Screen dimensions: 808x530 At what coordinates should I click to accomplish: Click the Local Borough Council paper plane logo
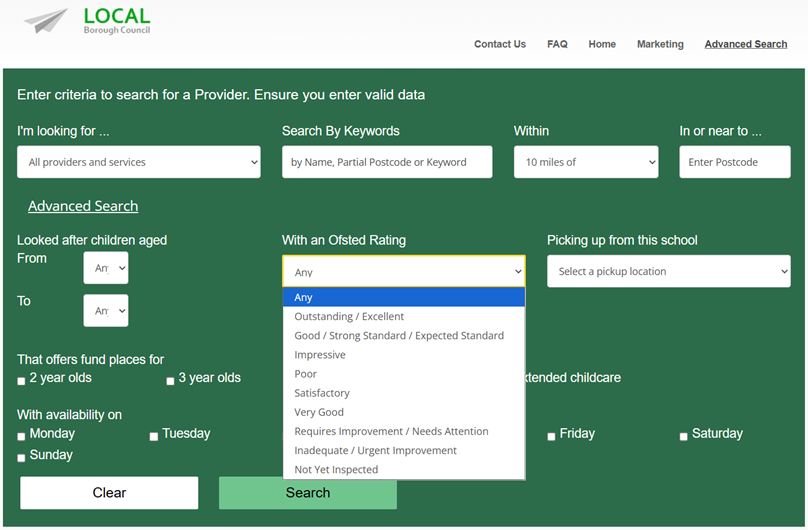47,21
